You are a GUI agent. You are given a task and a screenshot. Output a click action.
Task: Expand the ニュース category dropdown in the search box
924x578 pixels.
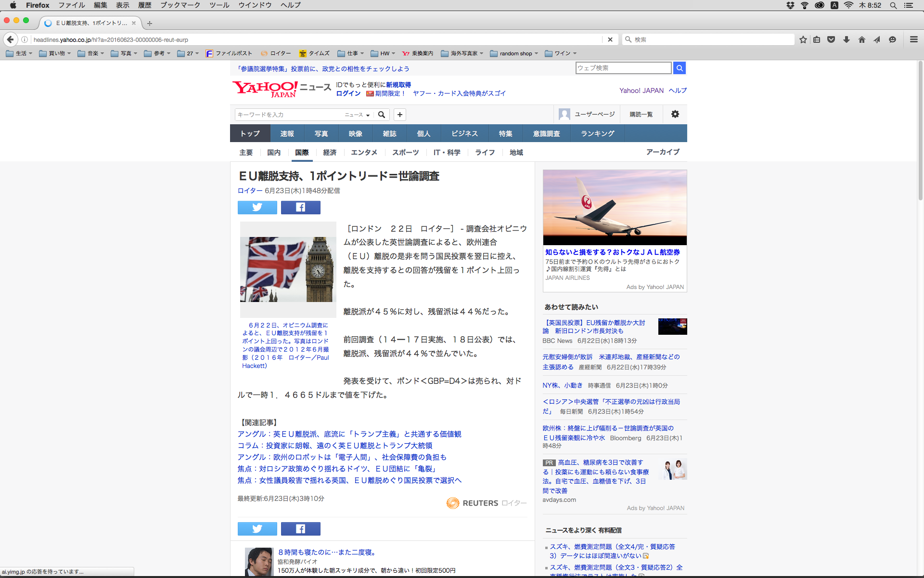click(x=357, y=115)
